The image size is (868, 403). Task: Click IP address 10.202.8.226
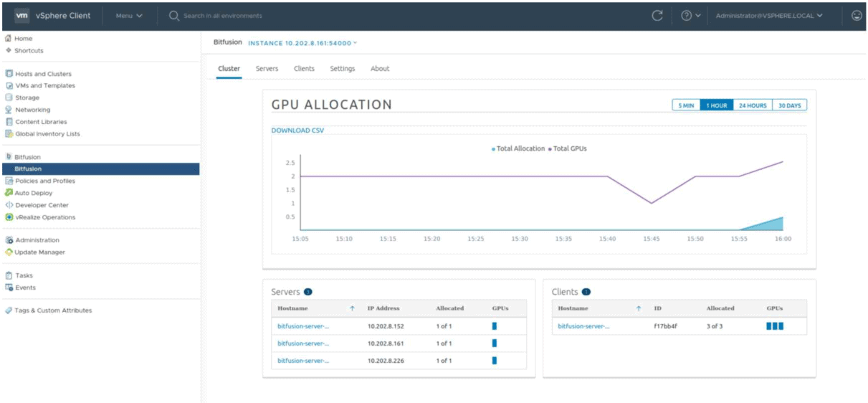[x=386, y=361]
